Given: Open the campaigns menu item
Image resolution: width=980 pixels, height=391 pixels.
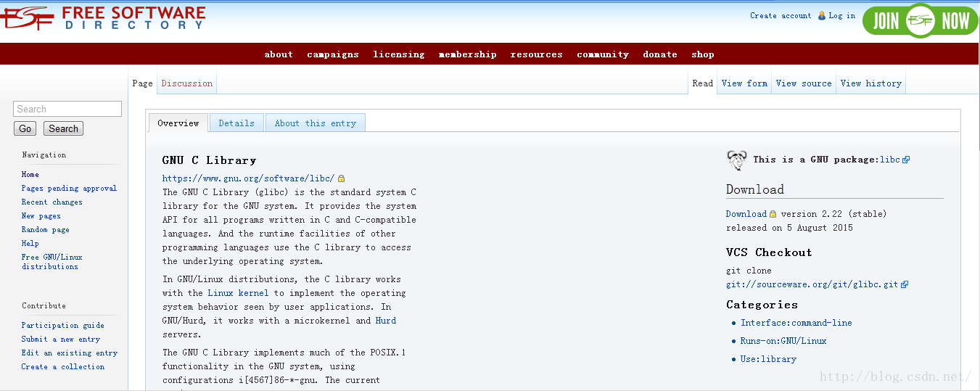Looking at the screenshot, I should coord(333,54).
